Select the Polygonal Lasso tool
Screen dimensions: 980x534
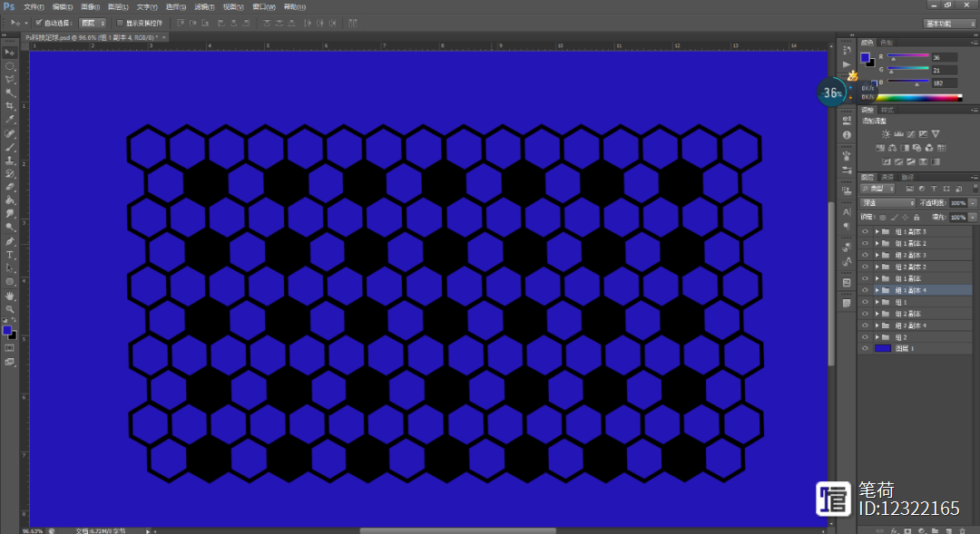click(10, 80)
